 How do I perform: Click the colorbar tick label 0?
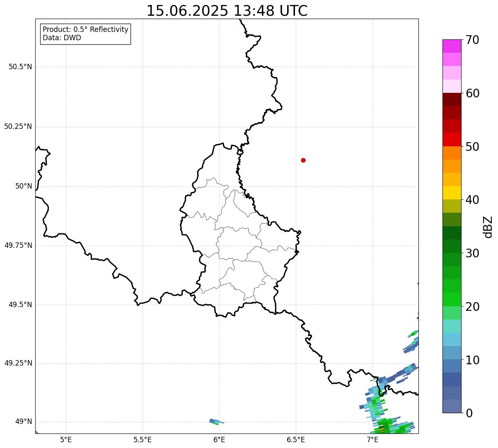[x=469, y=413]
